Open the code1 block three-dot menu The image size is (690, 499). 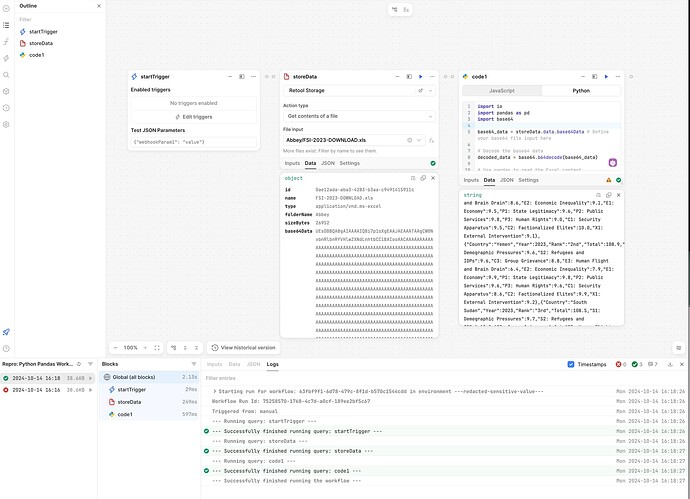[x=618, y=77]
